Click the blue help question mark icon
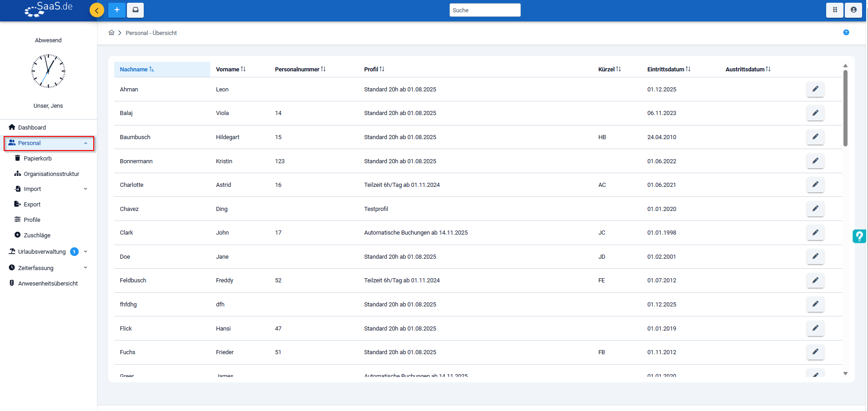The image size is (868, 411). point(846,32)
